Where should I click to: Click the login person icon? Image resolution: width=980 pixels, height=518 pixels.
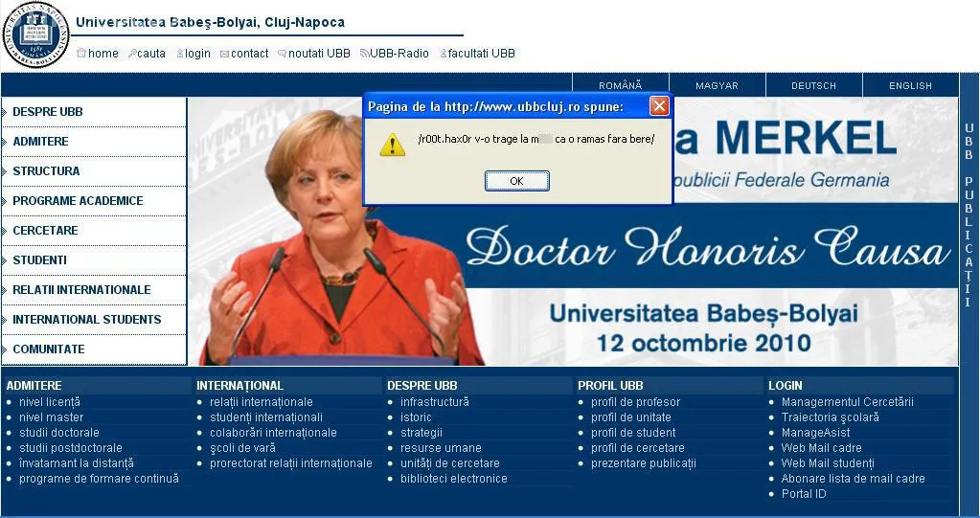(x=179, y=54)
